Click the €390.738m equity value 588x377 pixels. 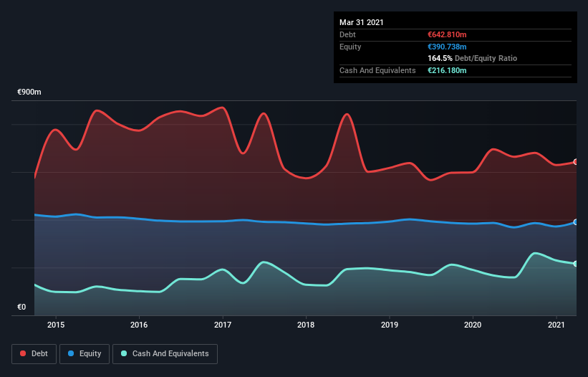[x=447, y=47]
